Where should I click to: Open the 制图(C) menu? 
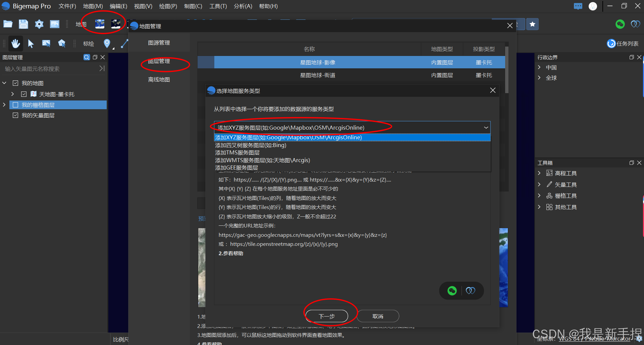click(193, 6)
